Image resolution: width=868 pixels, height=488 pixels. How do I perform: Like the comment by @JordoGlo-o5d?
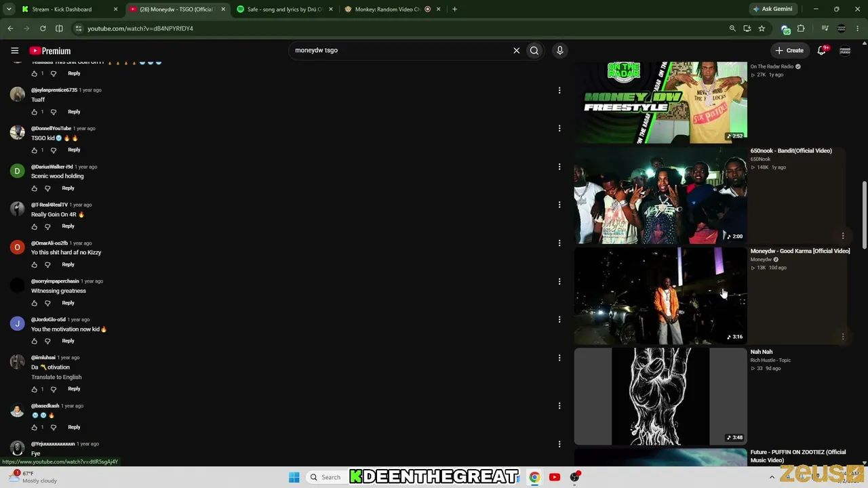(x=35, y=341)
